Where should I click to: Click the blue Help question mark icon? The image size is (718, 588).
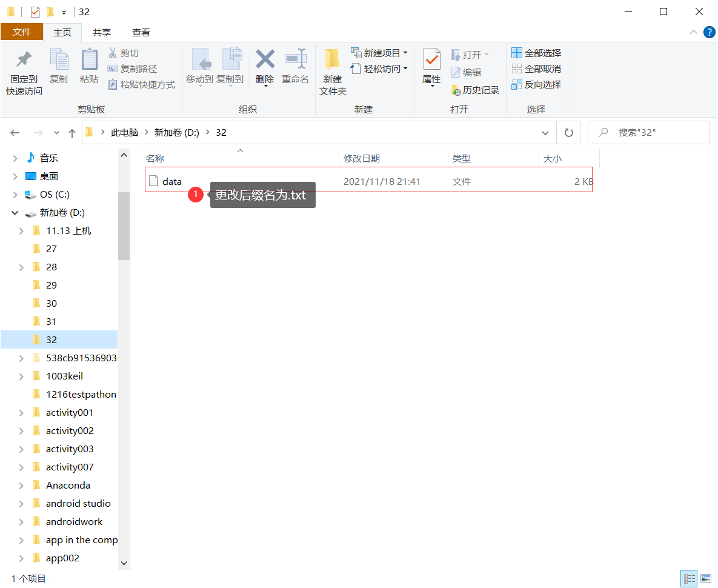pyautogui.click(x=710, y=32)
